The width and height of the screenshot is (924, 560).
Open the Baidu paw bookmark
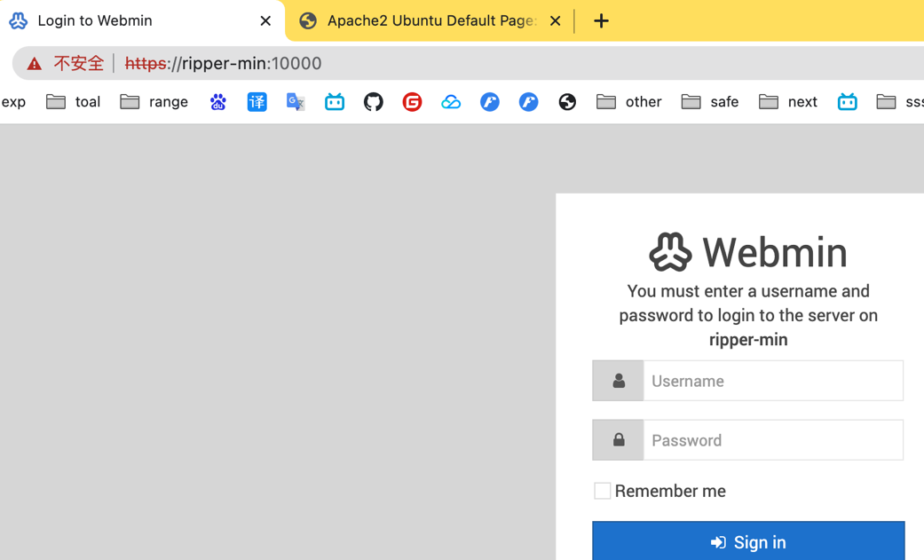click(218, 102)
